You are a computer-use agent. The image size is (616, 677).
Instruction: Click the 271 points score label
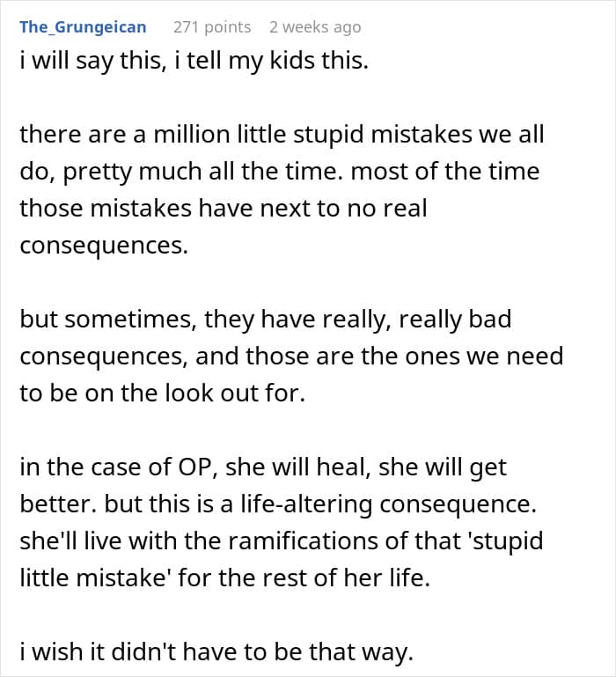[x=212, y=27]
